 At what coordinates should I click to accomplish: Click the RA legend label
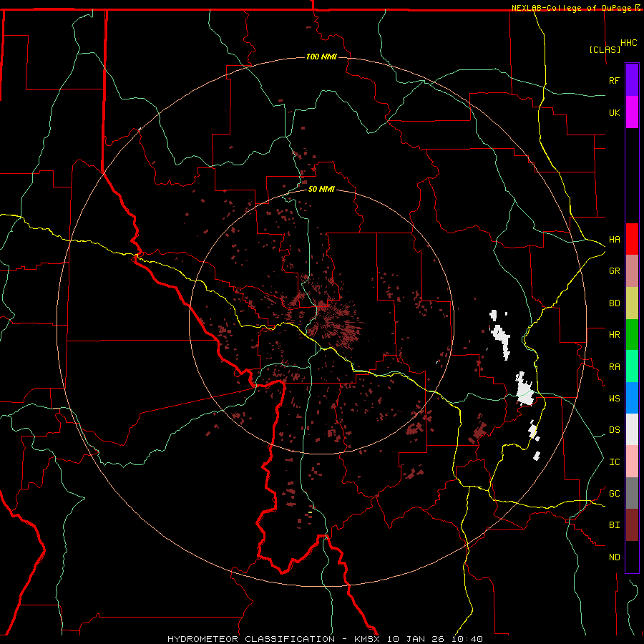614,366
